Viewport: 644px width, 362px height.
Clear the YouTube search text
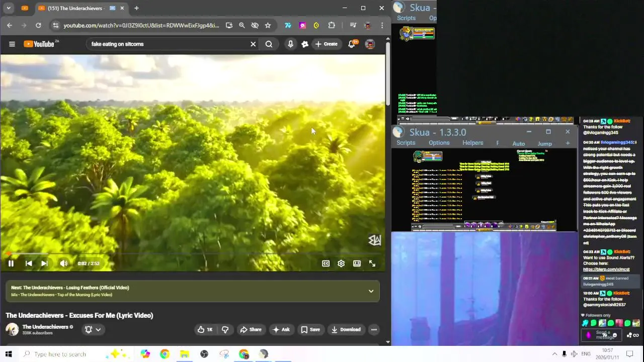[253, 44]
